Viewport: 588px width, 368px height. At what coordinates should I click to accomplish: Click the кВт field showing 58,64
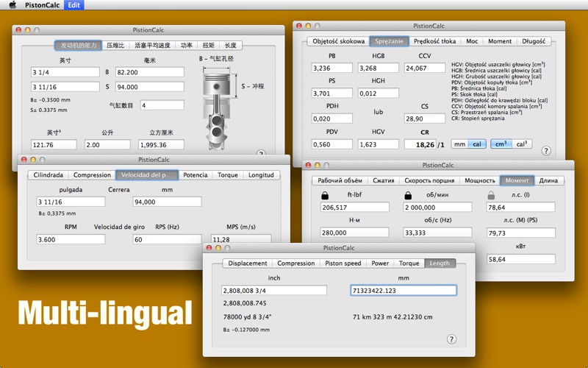point(521,259)
